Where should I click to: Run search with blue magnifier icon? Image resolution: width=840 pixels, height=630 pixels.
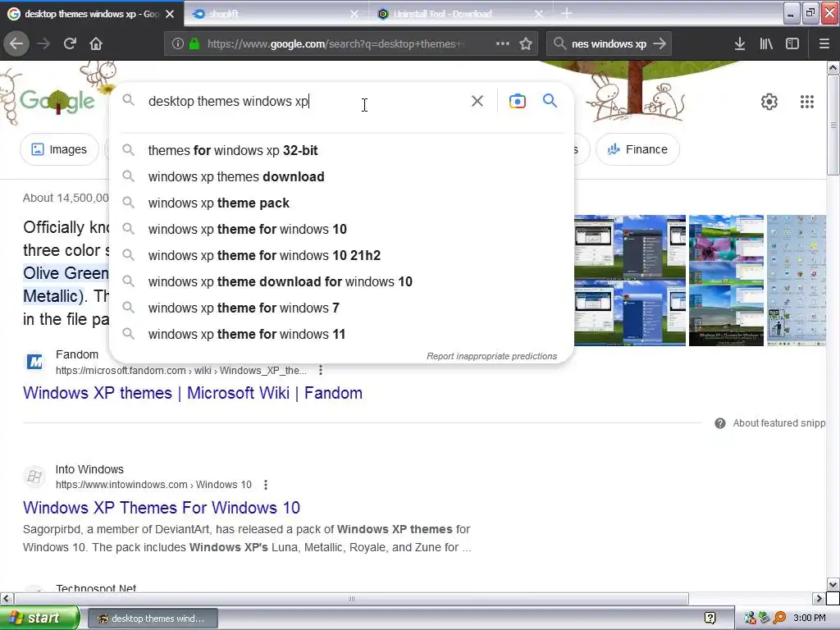pyautogui.click(x=550, y=101)
